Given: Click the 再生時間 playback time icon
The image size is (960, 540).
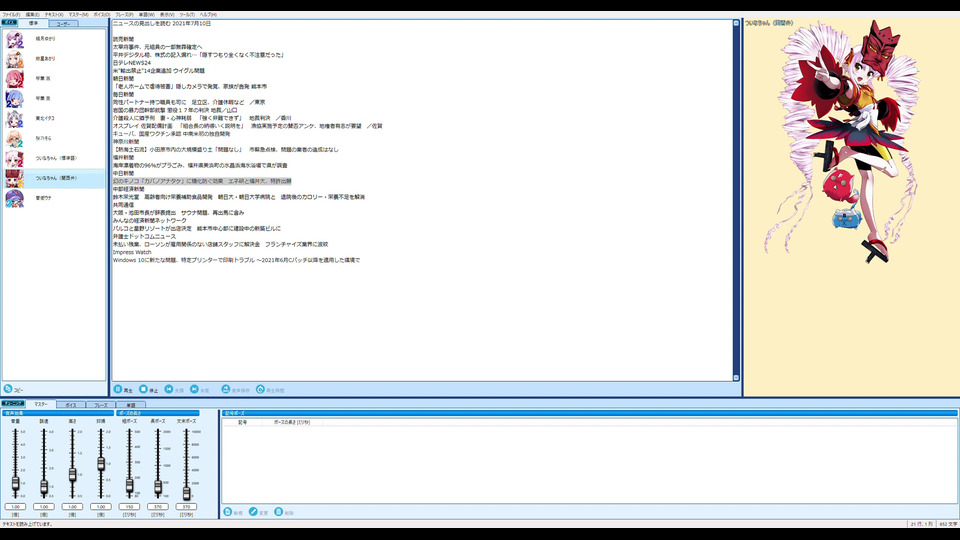Looking at the screenshot, I should pos(260,389).
